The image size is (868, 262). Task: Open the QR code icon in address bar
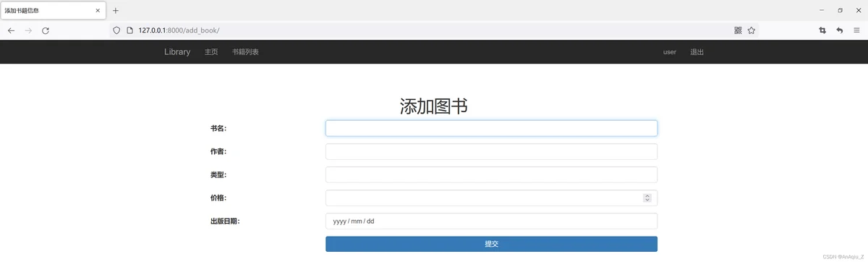coord(739,30)
